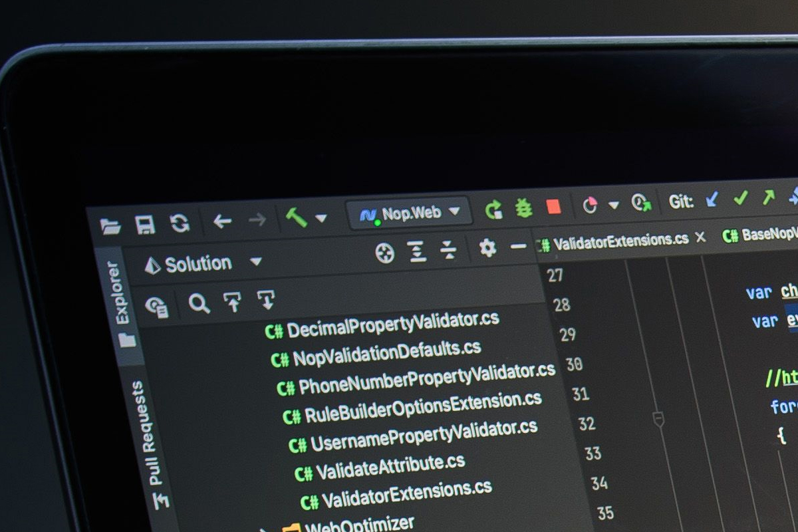This screenshot has width=798, height=532.
Task: Close the ValidatorExtensions.cs tab
Action: coord(700,237)
